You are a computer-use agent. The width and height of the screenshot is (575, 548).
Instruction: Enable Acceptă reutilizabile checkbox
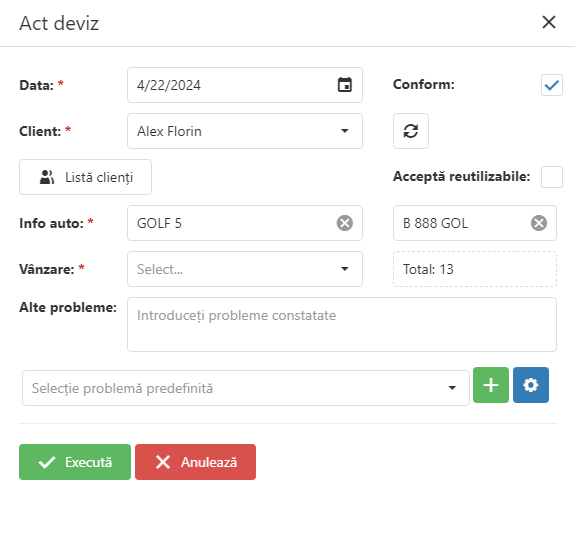coord(552,177)
